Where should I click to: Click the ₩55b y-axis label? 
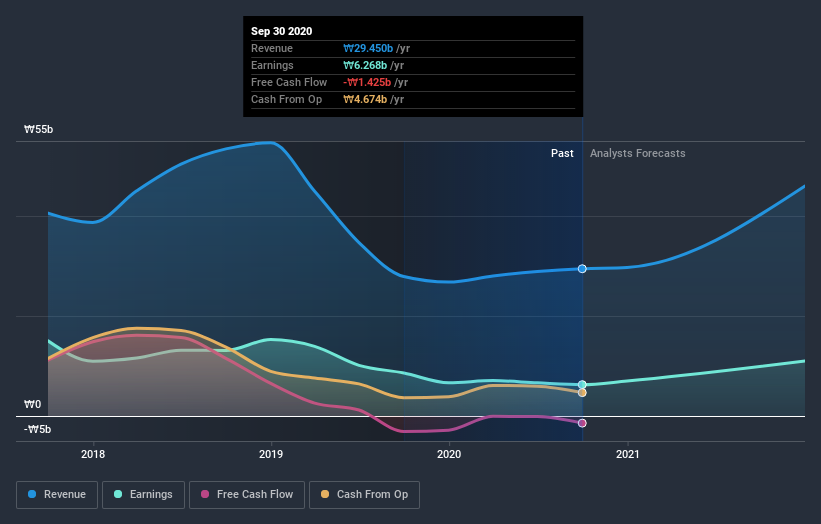(38, 129)
